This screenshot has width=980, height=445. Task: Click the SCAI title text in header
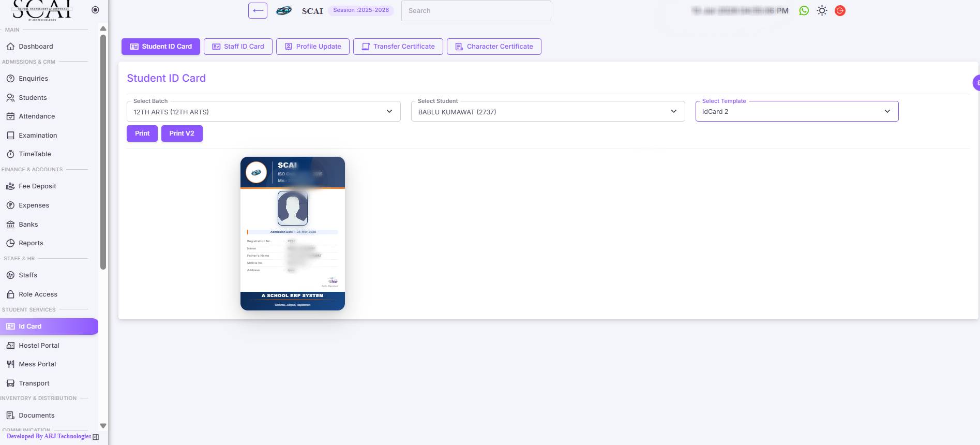[312, 11]
